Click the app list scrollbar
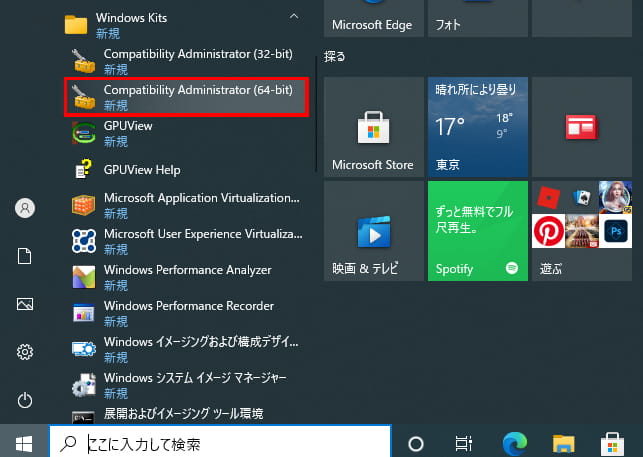Viewport: 643px width, 457px height. pyautogui.click(x=316, y=114)
